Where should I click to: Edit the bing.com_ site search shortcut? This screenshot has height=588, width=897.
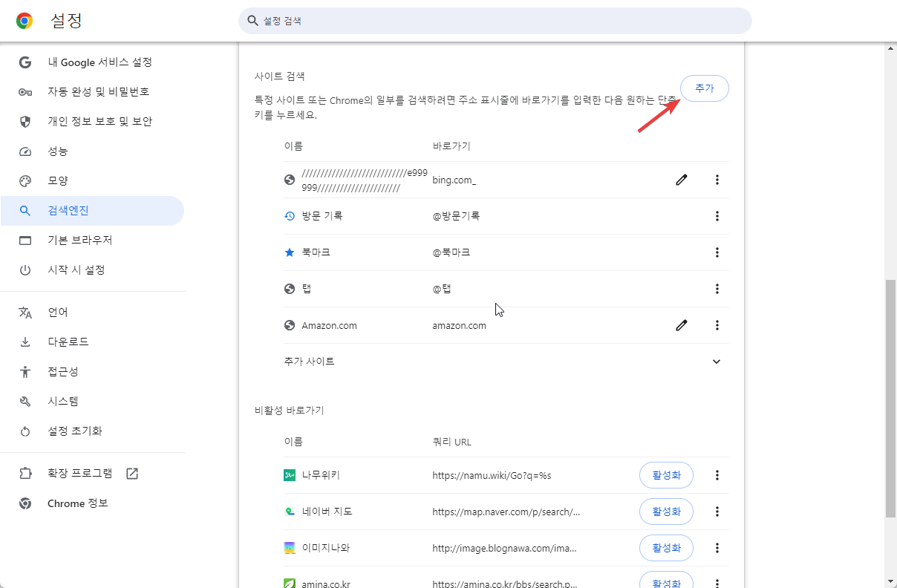(681, 179)
